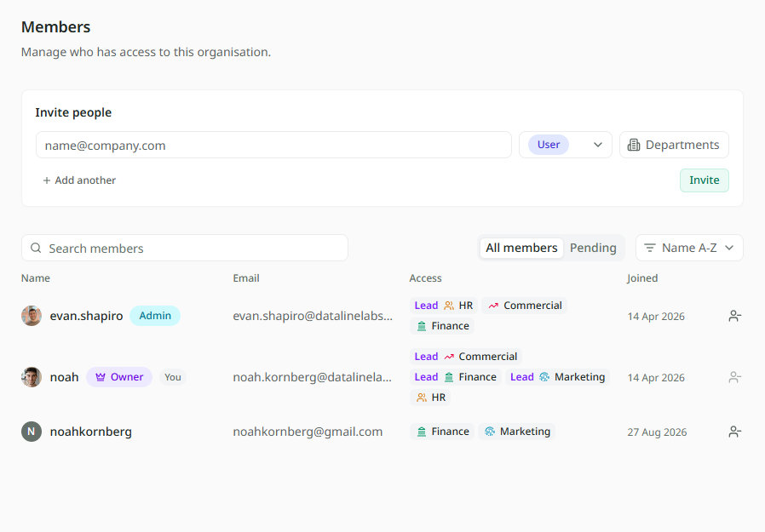This screenshot has height=532, width=765.
Task: Click the plus icon beside Add another
Action: (47, 180)
